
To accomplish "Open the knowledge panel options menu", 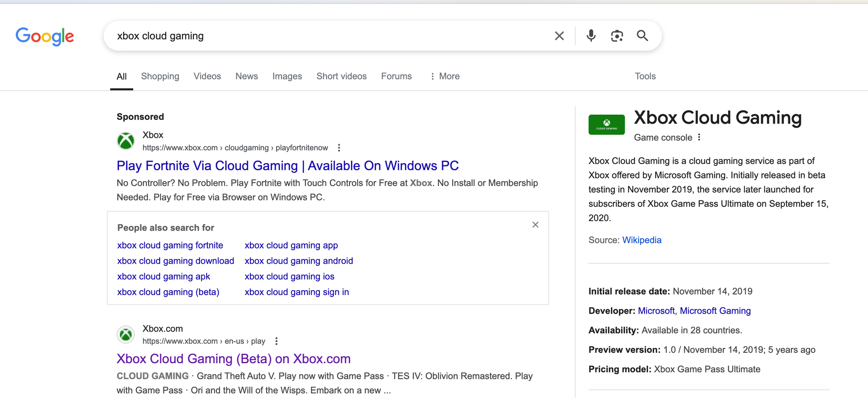I will coord(699,137).
